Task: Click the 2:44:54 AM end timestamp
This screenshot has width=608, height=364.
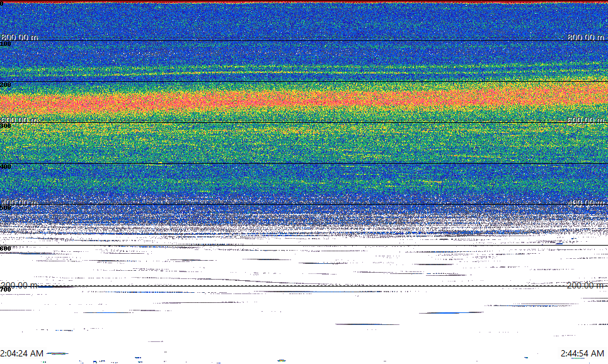Action: click(582, 353)
